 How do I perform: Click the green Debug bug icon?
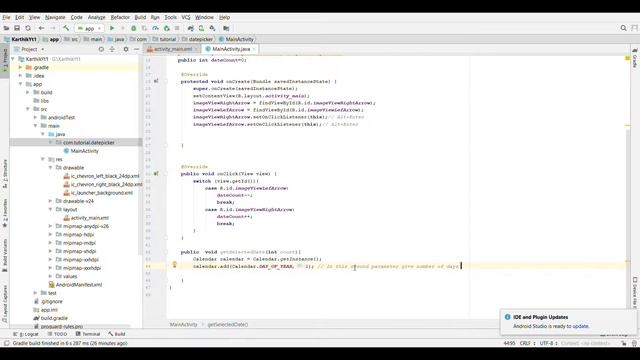click(133, 28)
